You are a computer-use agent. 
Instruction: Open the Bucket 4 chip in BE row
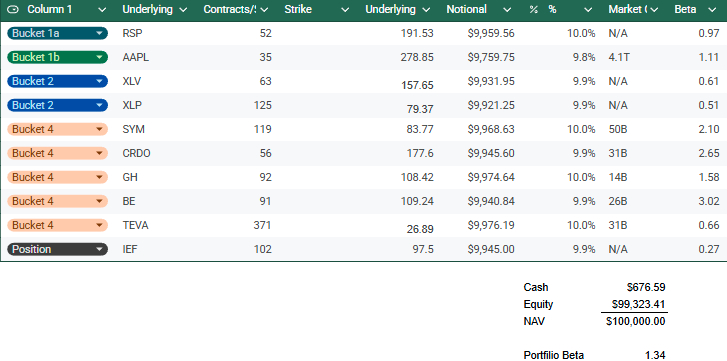pos(57,202)
